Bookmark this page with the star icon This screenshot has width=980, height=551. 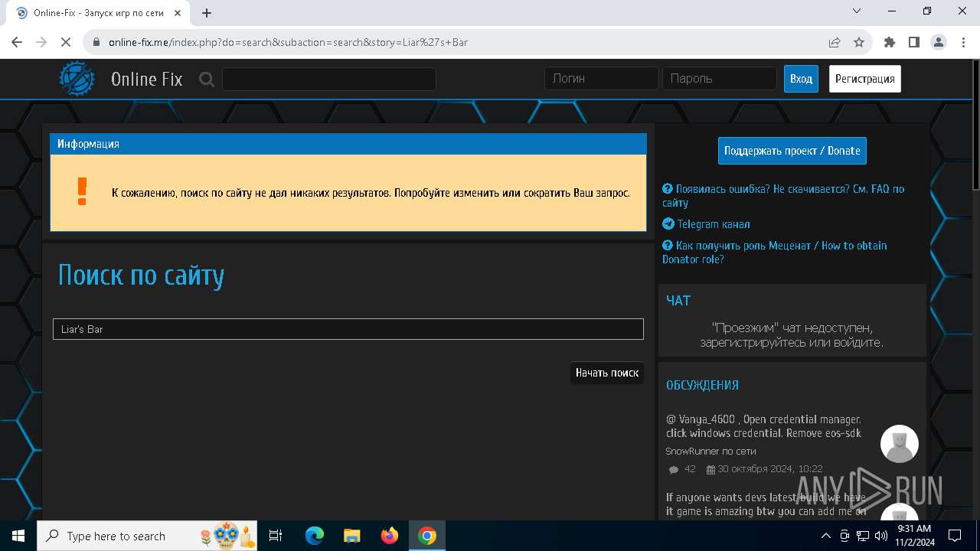pyautogui.click(x=859, y=42)
